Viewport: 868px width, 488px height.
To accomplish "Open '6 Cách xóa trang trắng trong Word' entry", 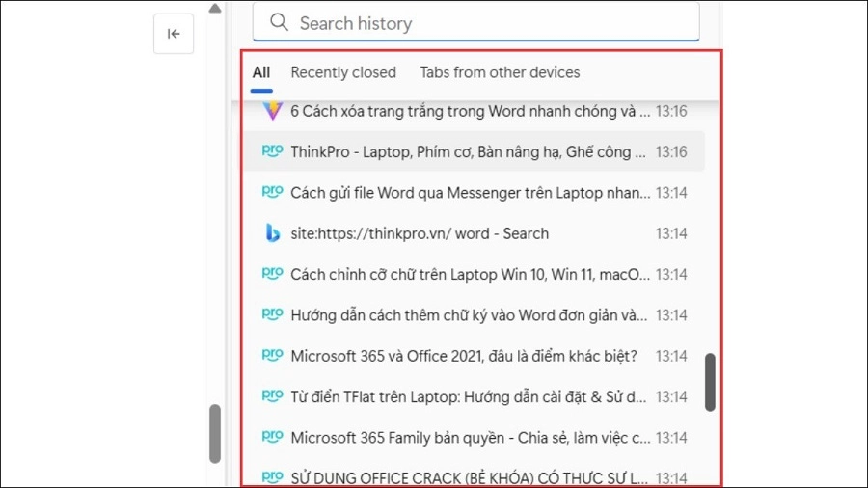I will click(471, 111).
